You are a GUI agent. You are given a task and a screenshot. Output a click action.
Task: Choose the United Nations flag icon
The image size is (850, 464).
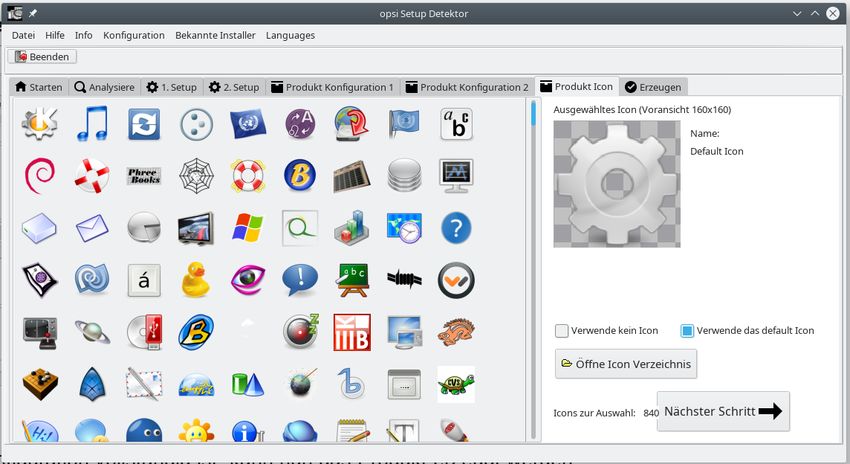click(248, 124)
